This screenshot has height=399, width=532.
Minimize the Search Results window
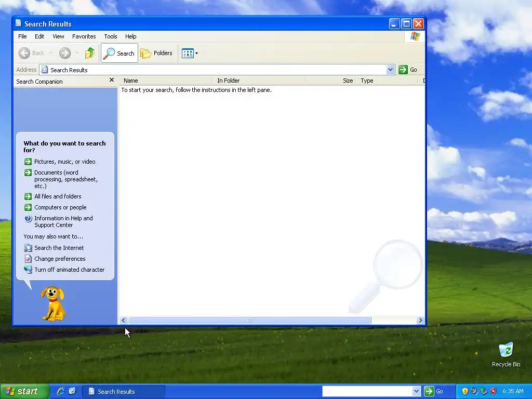point(394,24)
